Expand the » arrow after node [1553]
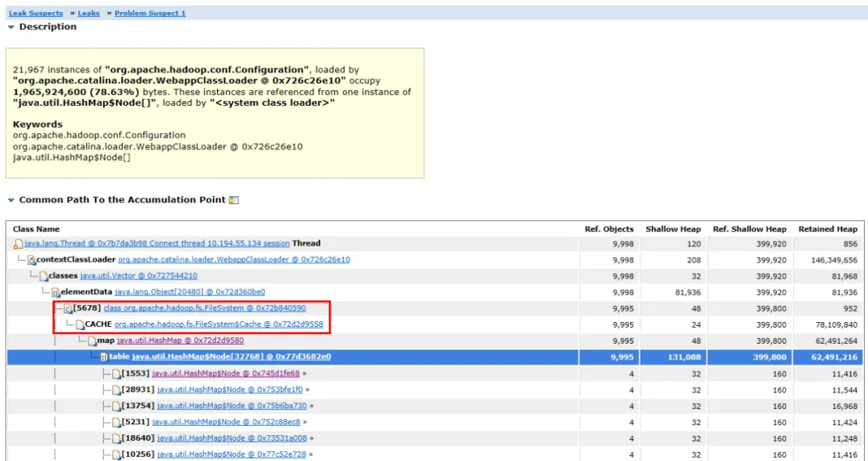The width and height of the screenshot is (868, 461). (x=304, y=373)
